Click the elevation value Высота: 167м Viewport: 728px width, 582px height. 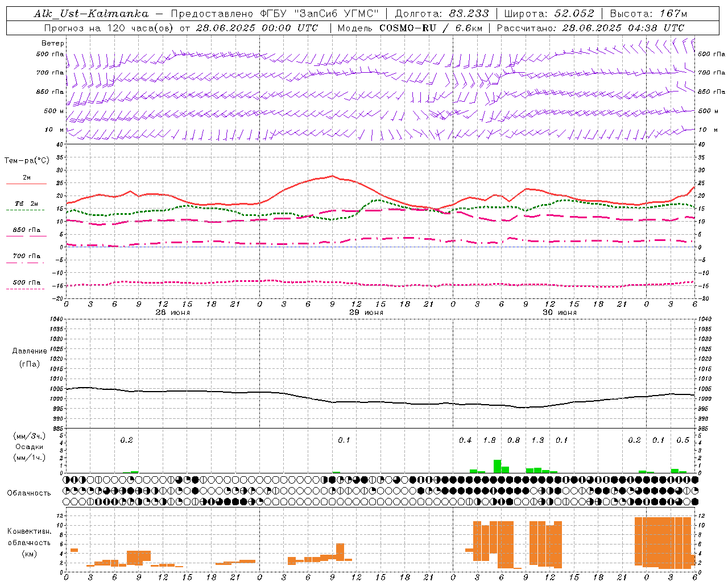648,14
